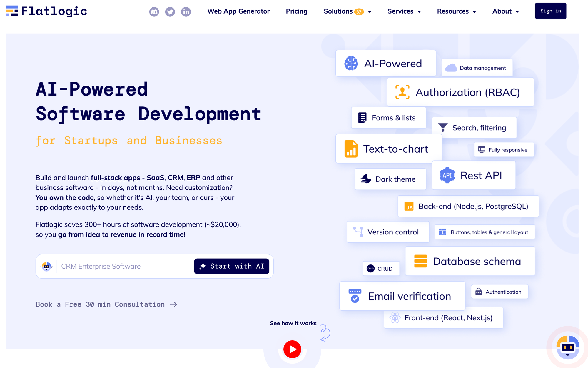Image resolution: width=588 pixels, height=368 pixels.
Task: Click the Flatlogic logo
Action: coord(46,11)
